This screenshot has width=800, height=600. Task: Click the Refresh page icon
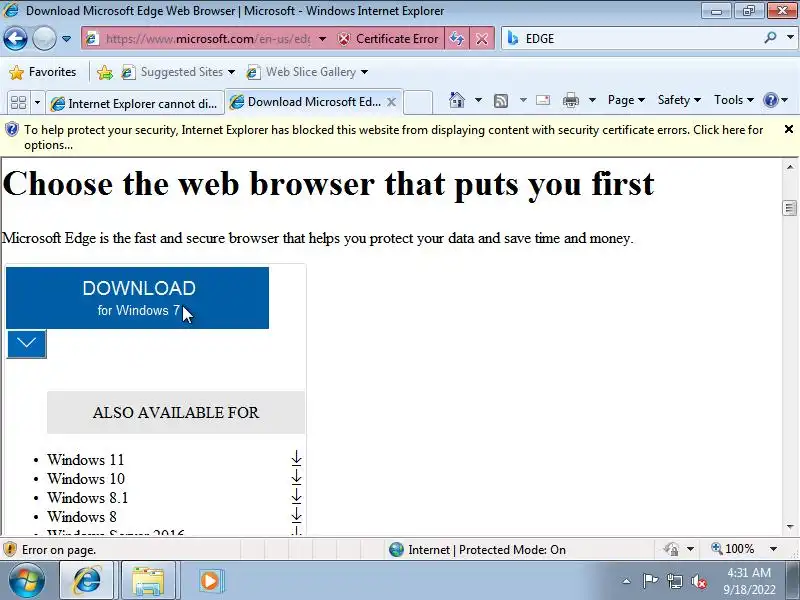(x=457, y=39)
